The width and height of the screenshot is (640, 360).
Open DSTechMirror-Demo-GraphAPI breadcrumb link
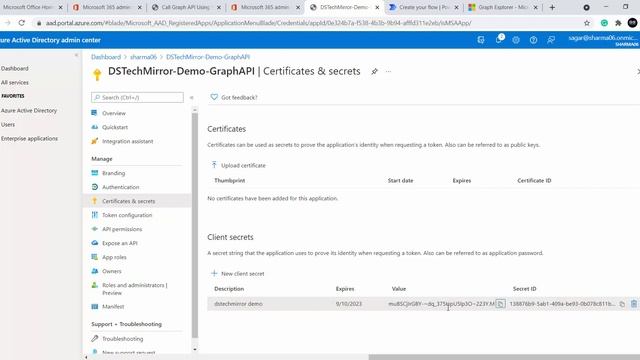208,57
